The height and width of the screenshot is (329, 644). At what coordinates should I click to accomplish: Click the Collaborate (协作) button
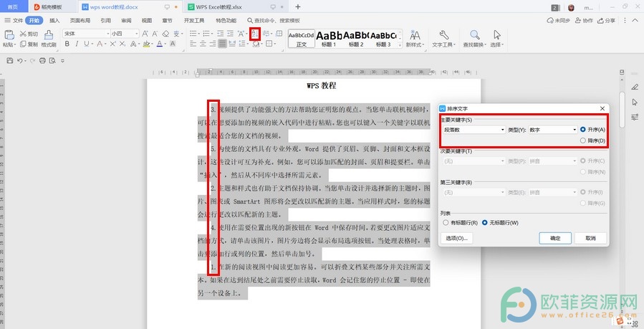(584, 21)
